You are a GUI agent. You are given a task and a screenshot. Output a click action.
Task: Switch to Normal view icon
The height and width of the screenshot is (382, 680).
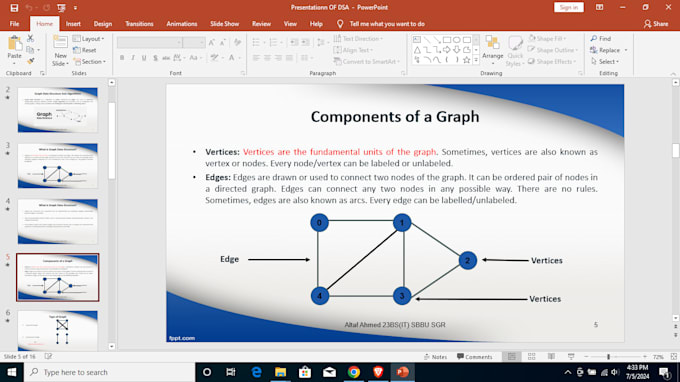pos(512,356)
